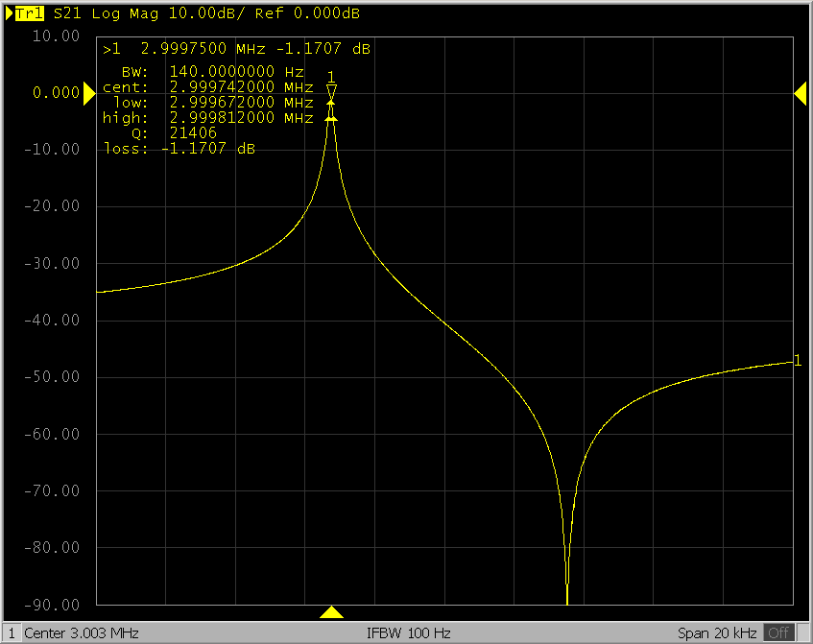Toggle the Off indicator in status bar
Screen dimensions: 813x644
[777, 633]
